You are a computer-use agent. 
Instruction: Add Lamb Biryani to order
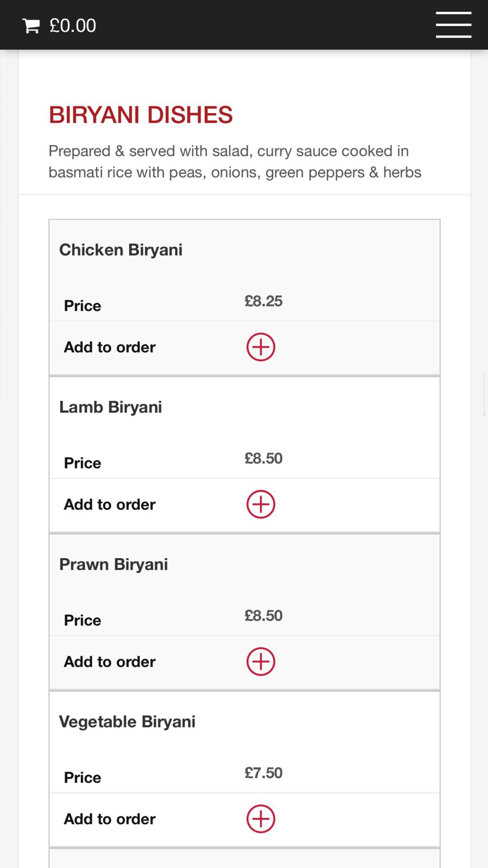(x=261, y=504)
